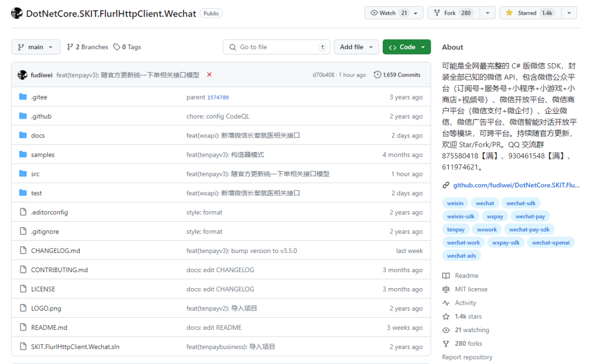The image size is (594, 364).
Task: Open the Code download dropdown
Action: (x=406, y=47)
